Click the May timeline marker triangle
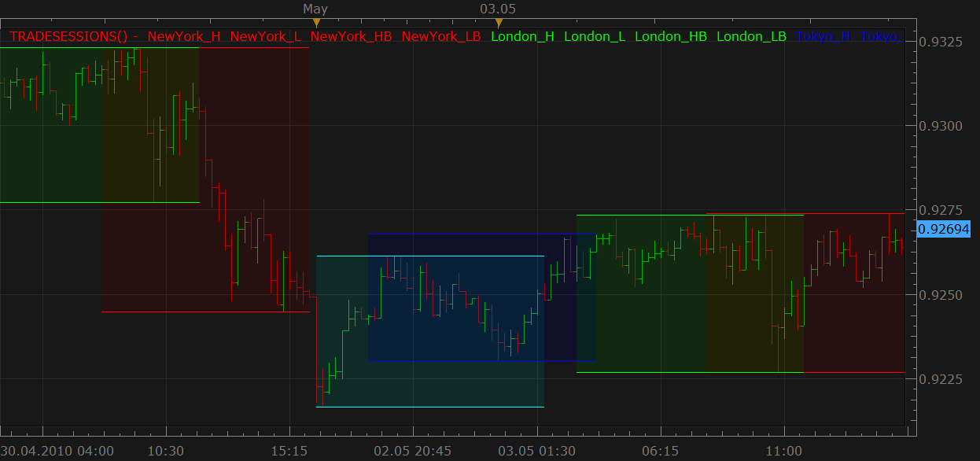Viewport: 980px width, 461px height. pos(315,24)
